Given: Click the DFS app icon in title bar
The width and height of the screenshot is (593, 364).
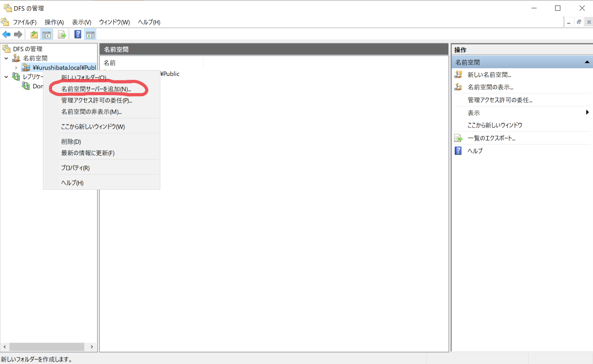Looking at the screenshot, I should coord(8,8).
